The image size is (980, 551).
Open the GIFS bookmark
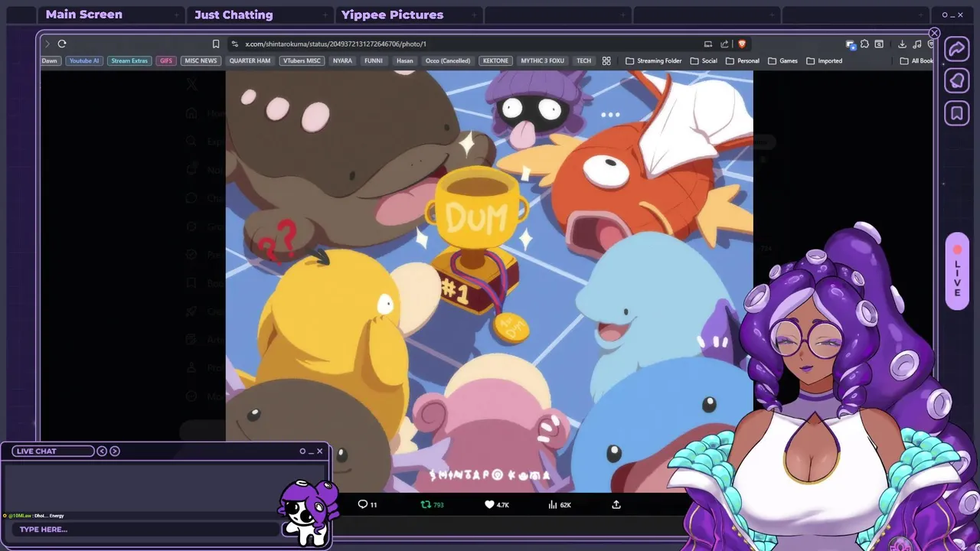coord(166,60)
